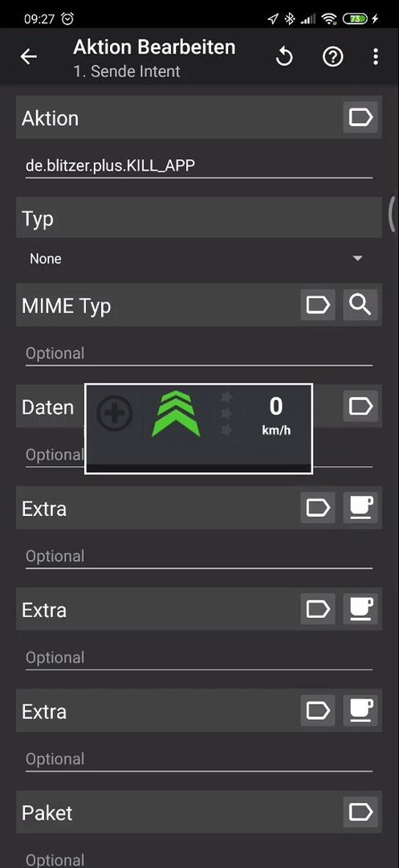Tap the variable tag icon beside Aktion
399x868 pixels.
tap(360, 117)
